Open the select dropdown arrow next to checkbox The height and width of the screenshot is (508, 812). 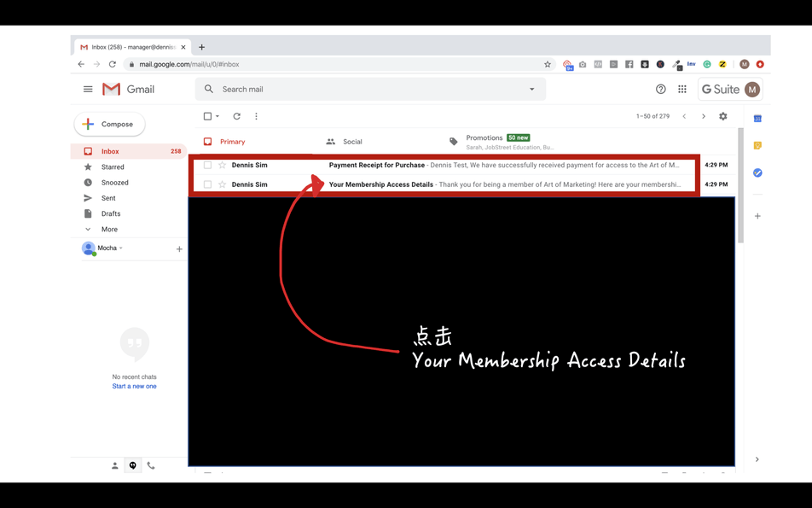(x=217, y=116)
